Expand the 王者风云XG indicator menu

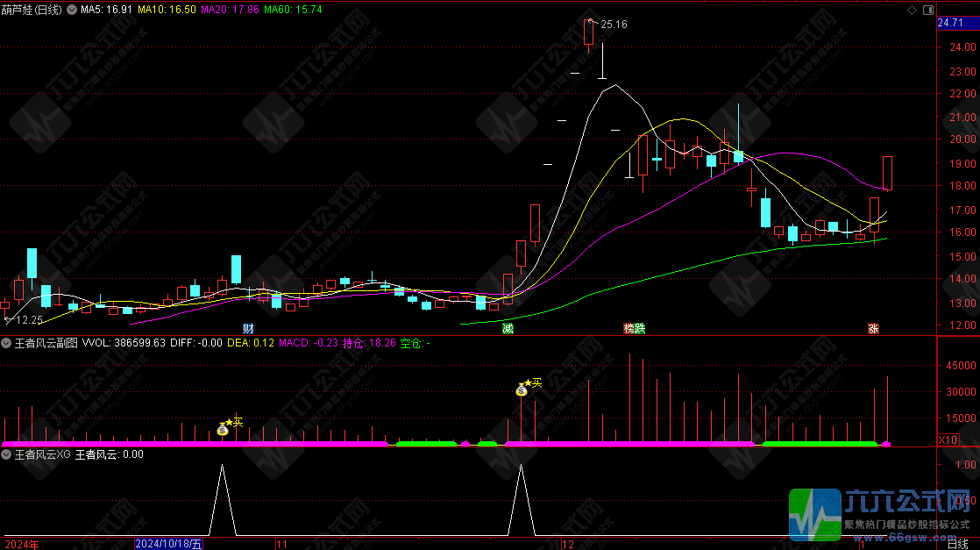(6, 454)
